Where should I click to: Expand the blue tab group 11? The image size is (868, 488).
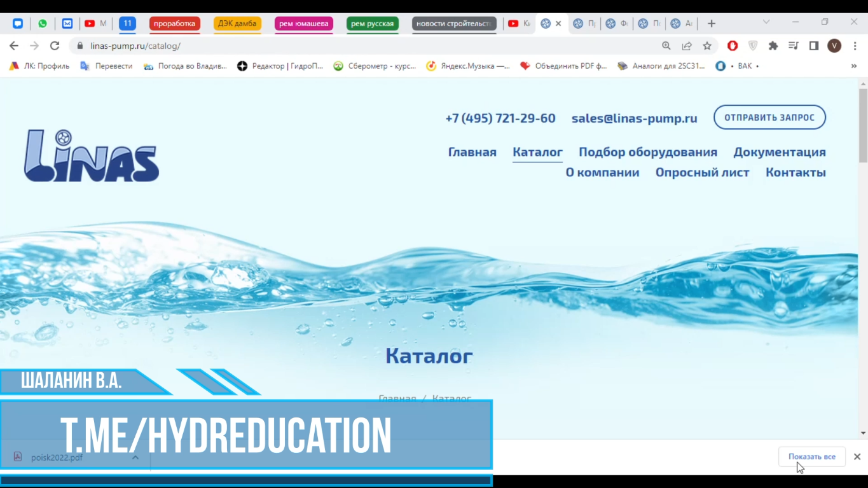(x=128, y=24)
